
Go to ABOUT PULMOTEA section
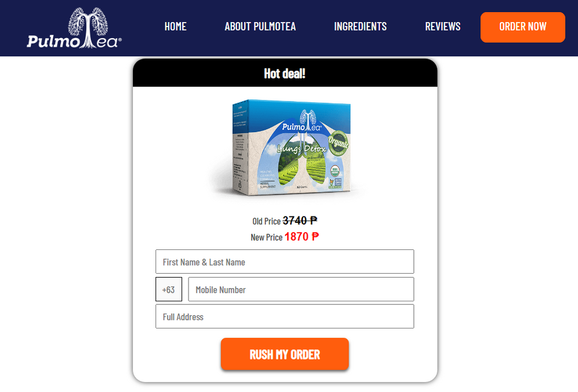pyautogui.click(x=260, y=27)
